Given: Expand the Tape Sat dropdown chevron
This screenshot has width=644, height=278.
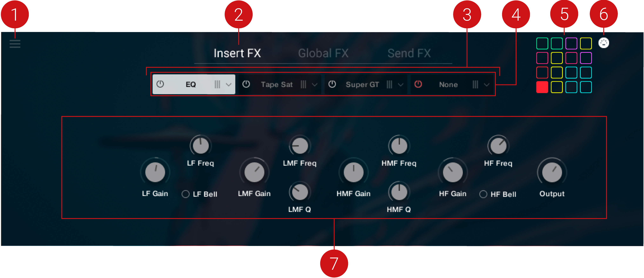Looking at the screenshot, I should coord(315,85).
